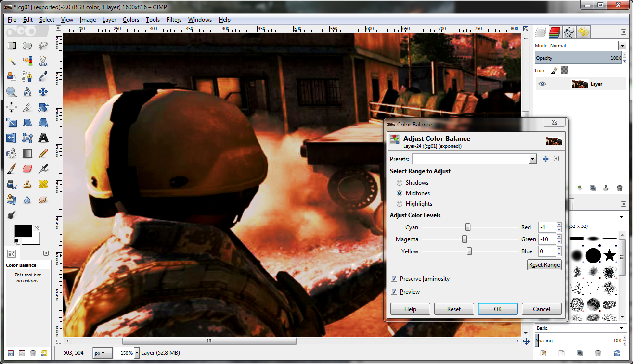Click the Reset Range button

click(544, 265)
